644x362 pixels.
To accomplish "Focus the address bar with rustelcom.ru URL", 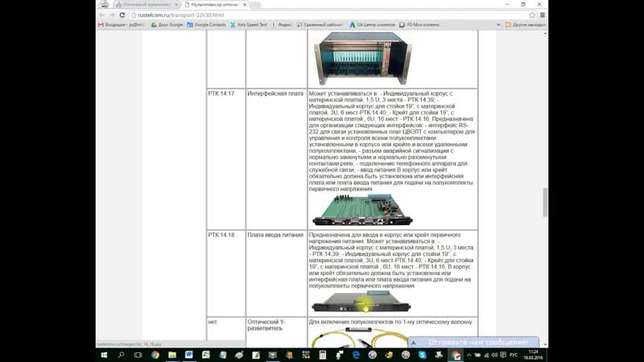I will point(328,15).
